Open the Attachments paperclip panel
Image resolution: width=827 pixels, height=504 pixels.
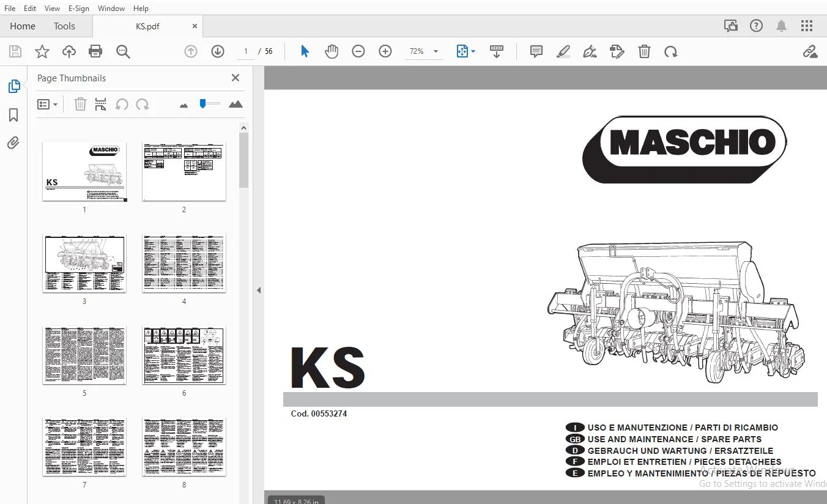coord(13,143)
